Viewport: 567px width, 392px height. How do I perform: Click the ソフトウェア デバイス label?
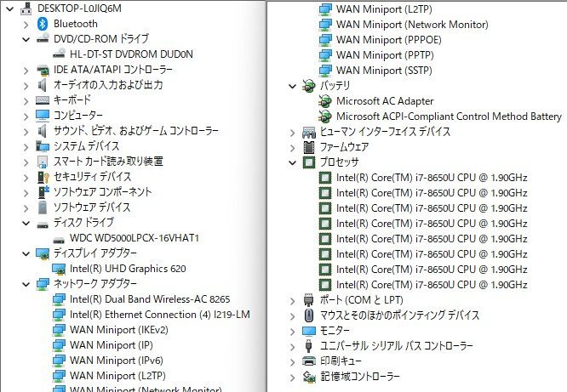pyautogui.click(x=92, y=207)
